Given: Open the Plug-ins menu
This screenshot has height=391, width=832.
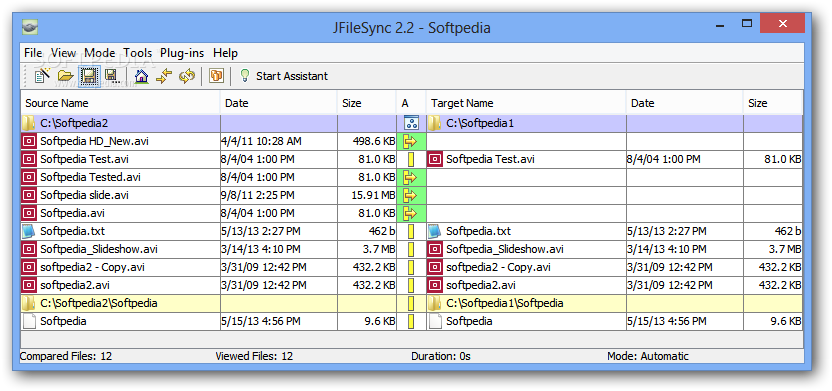Looking at the screenshot, I should [183, 53].
